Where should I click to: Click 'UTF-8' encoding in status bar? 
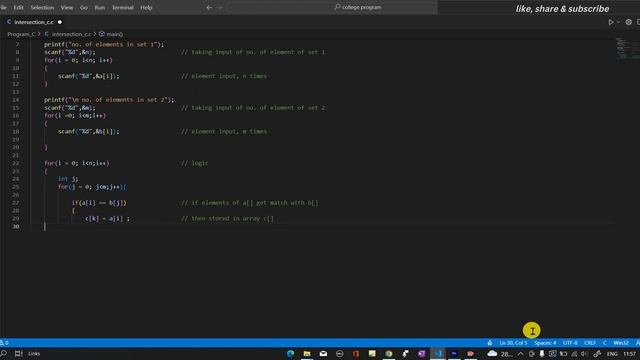(x=570, y=343)
